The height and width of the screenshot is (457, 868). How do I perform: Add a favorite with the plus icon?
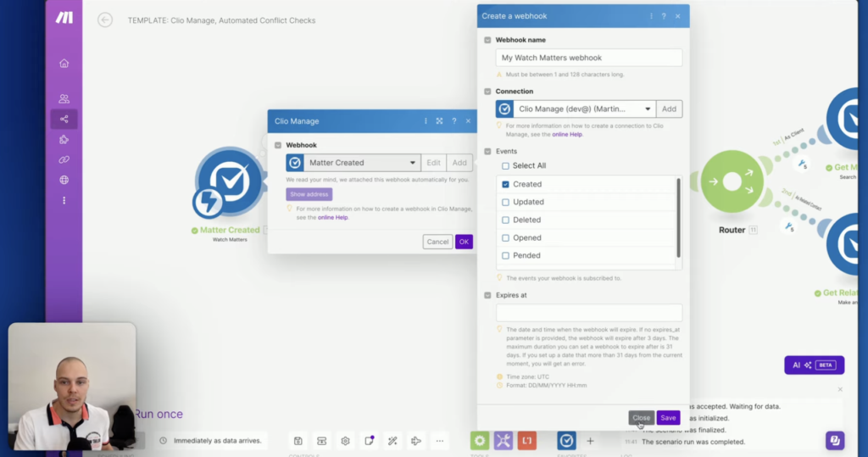(590, 441)
